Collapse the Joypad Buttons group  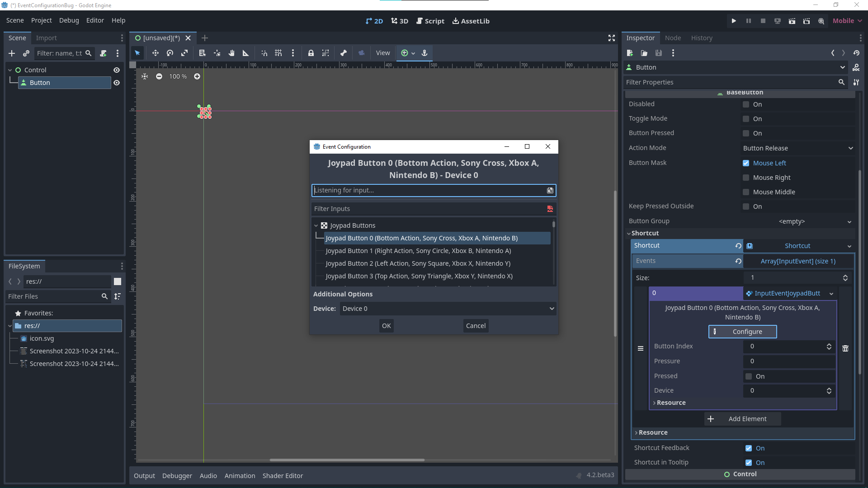(316, 225)
